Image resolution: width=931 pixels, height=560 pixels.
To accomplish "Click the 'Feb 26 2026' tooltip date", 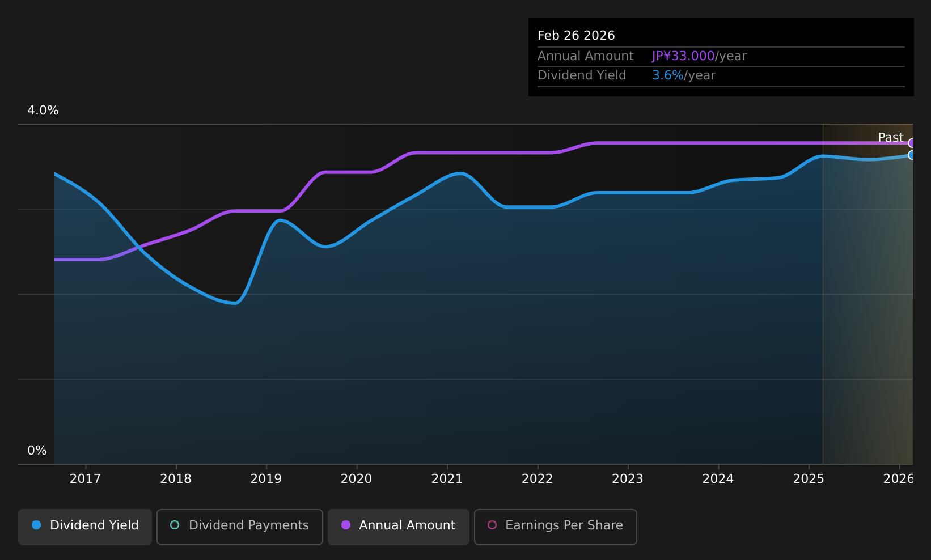I will coord(576,36).
